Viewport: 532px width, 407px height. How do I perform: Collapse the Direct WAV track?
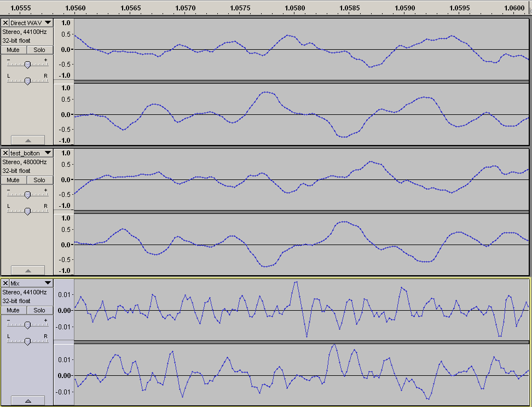(x=28, y=140)
